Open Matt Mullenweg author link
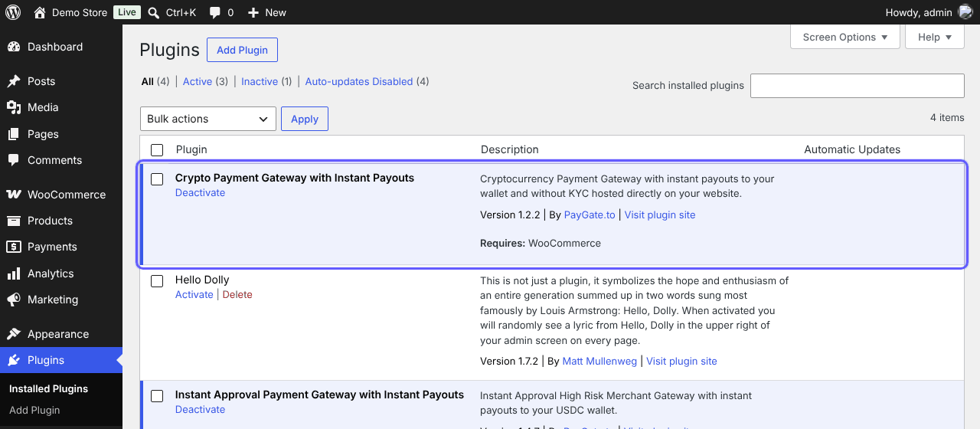The width and height of the screenshot is (980, 429). point(599,361)
